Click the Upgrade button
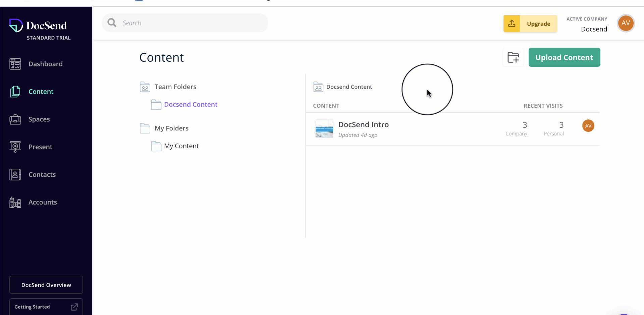This screenshot has width=644, height=315. (x=530, y=23)
